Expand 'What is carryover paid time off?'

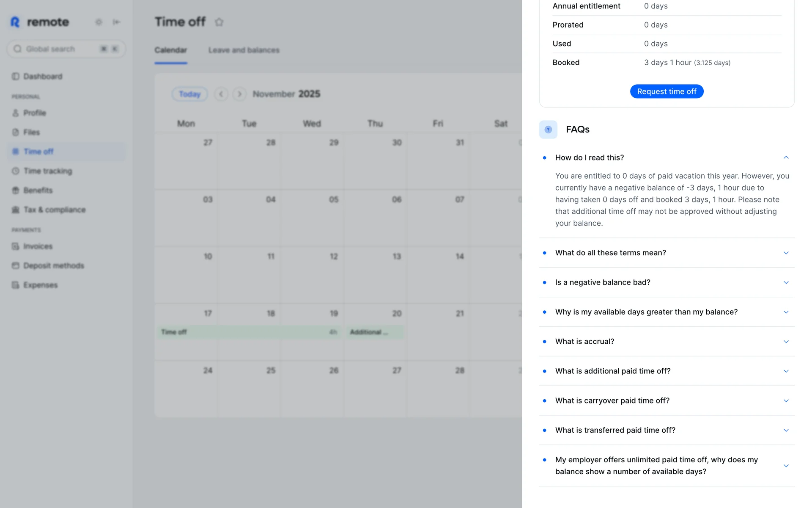pyautogui.click(x=786, y=400)
